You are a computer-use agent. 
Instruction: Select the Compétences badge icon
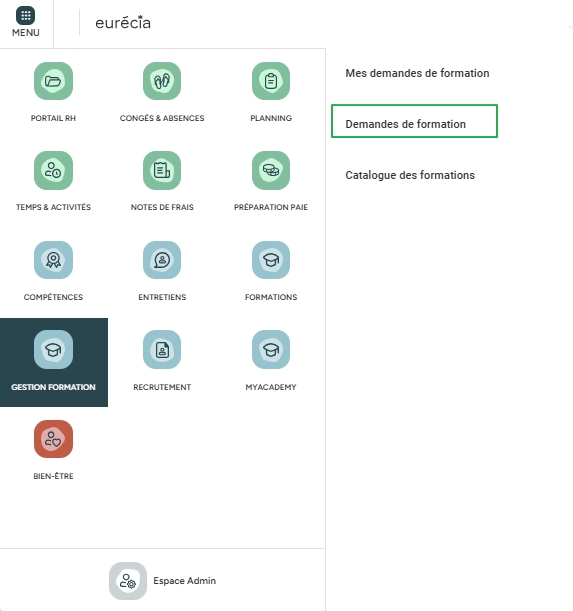(53, 260)
